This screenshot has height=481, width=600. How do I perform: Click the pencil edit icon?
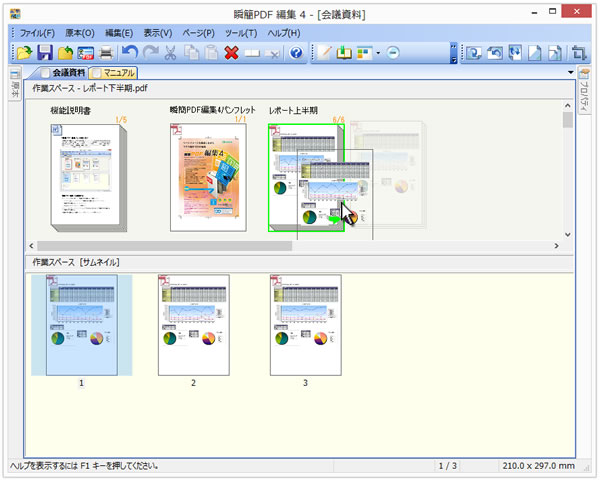click(x=324, y=53)
